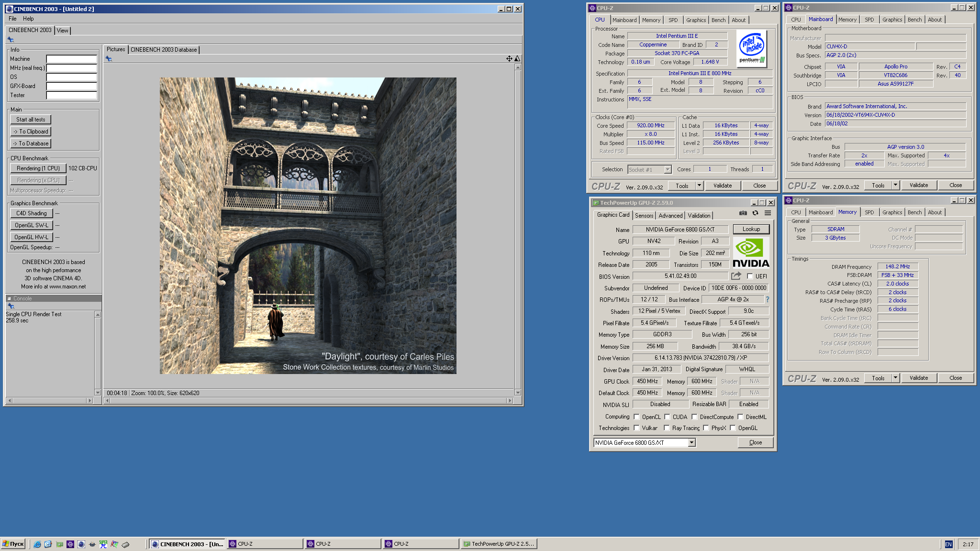Image resolution: width=980 pixels, height=551 pixels.
Task: Run the C4D Shading benchmark
Action: [31, 213]
